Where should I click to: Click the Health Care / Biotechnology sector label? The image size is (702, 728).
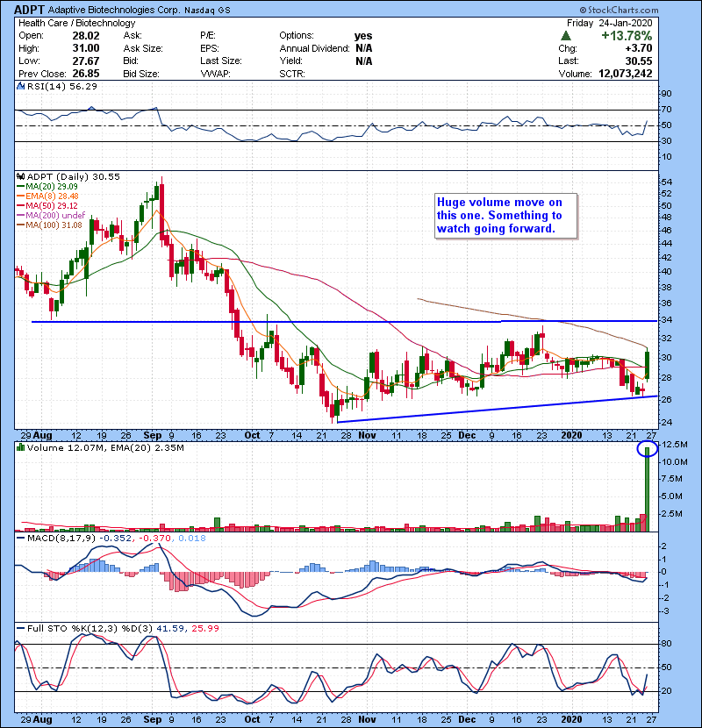coord(77,23)
